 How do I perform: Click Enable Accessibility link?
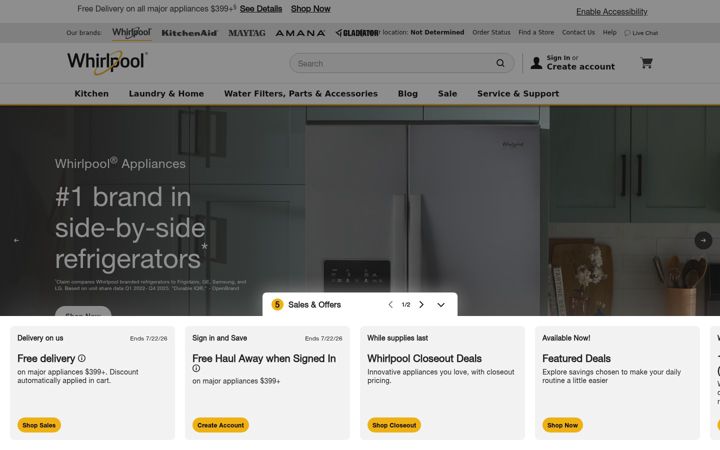[612, 11]
